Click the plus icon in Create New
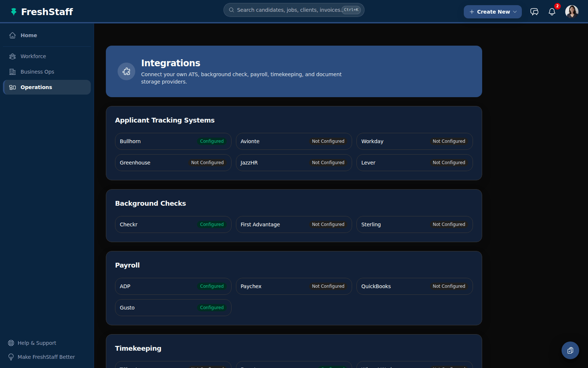This screenshot has width=588, height=368. coord(472,12)
